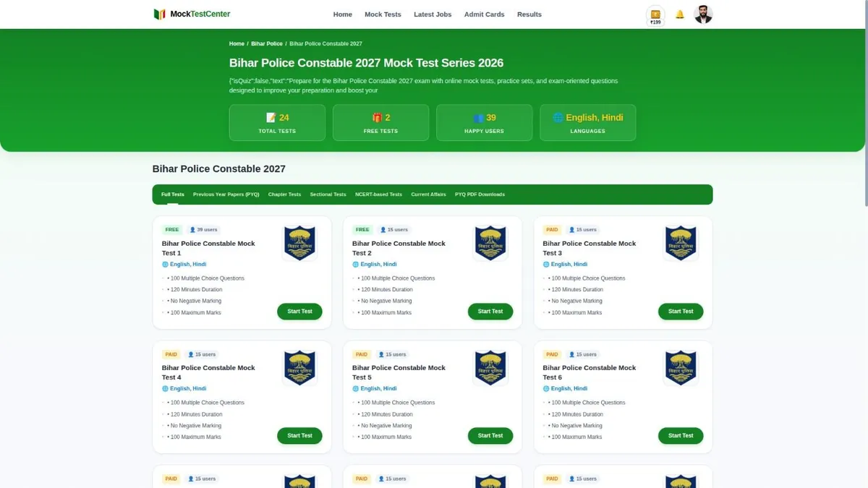Click the Home breadcrumb link
This screenshot has height=488, width=868.
(237, 44)
